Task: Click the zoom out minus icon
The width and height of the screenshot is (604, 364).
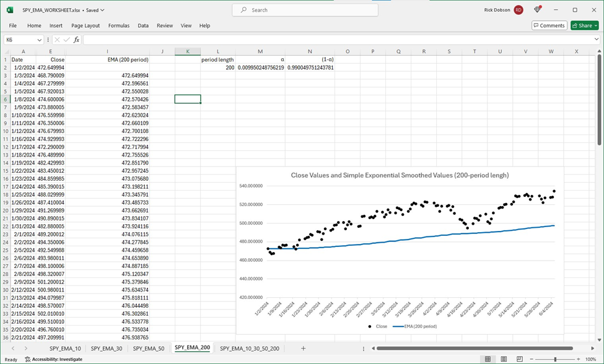Action: [532, 359]
